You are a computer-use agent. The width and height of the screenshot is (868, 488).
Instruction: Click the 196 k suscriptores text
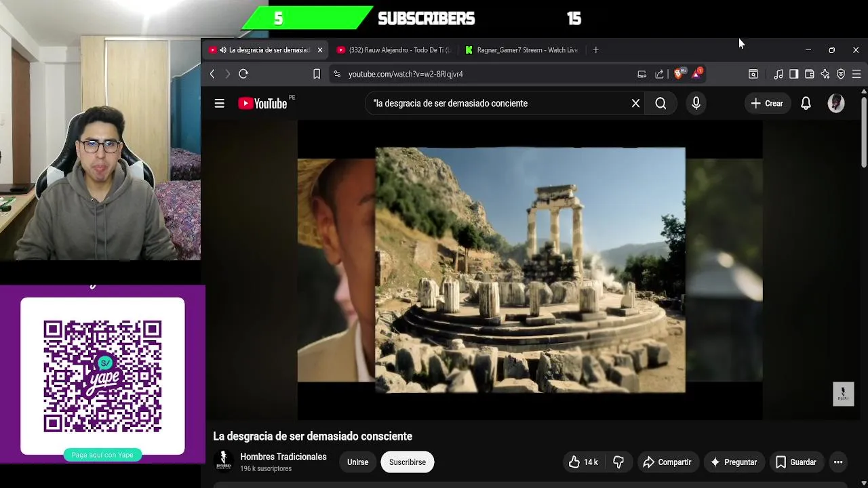tap(266, 469)
